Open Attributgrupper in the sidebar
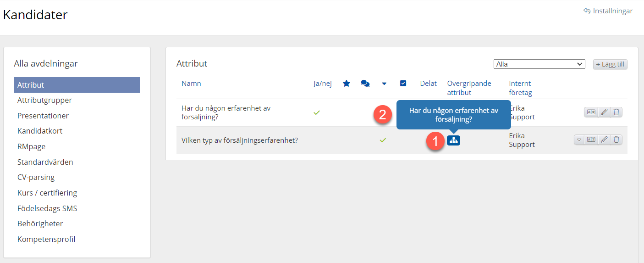644x263 pixels. click(x=44, y=100)
